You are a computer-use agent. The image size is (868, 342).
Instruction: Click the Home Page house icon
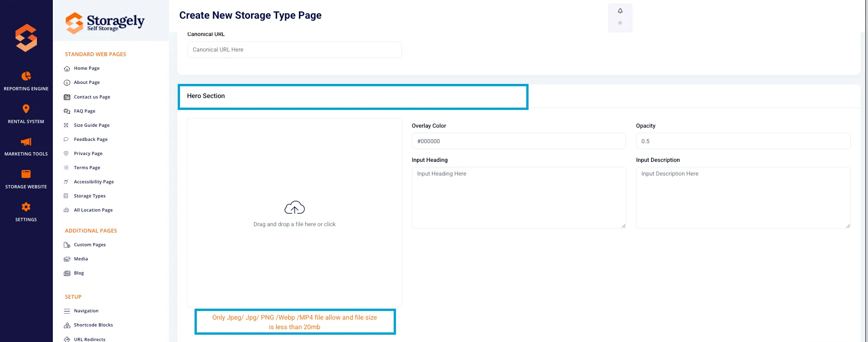(67, 68)
